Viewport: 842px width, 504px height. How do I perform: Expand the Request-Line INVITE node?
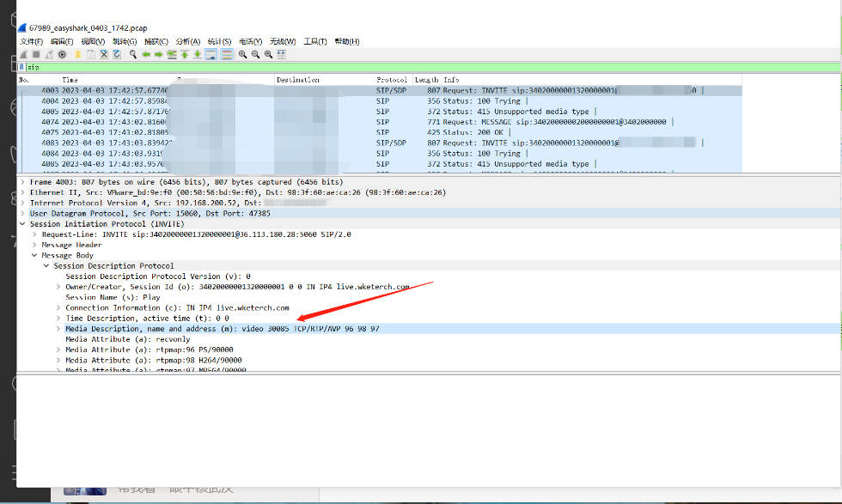[x=34, y=234]
